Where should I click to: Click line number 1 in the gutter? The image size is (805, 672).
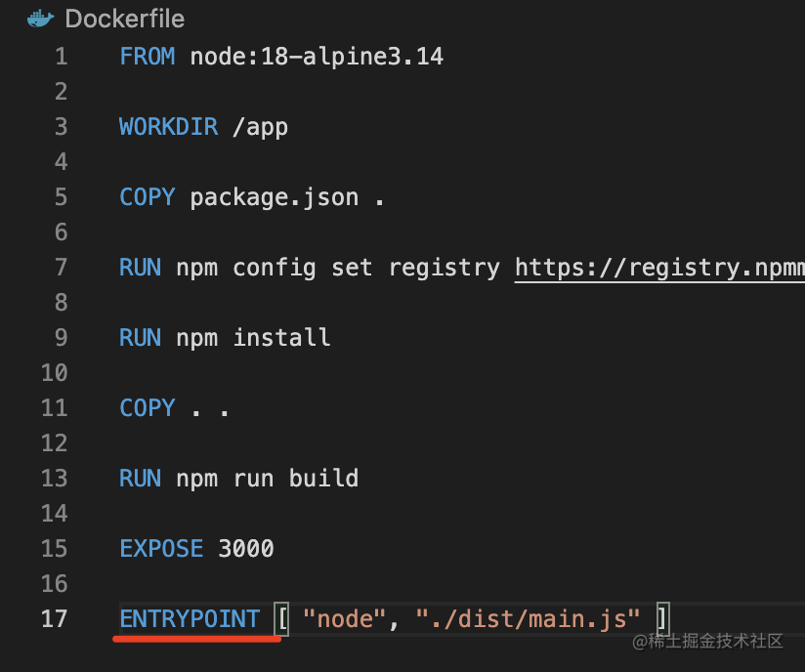click(61, 56)
